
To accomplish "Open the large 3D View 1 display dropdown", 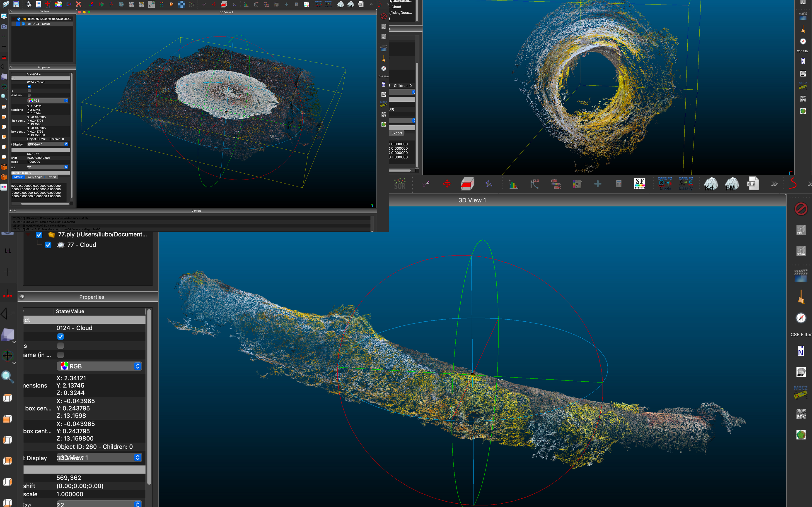I will (99, 458).
